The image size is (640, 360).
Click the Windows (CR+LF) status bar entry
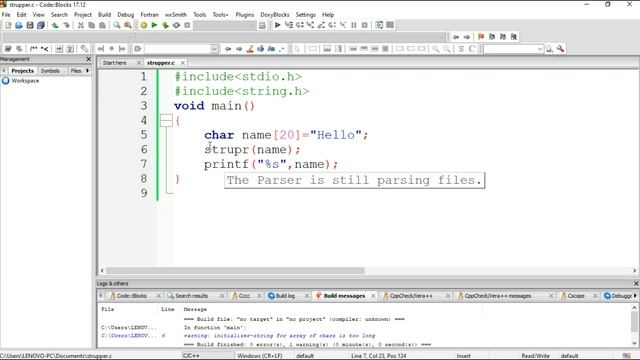pos(260,356)
